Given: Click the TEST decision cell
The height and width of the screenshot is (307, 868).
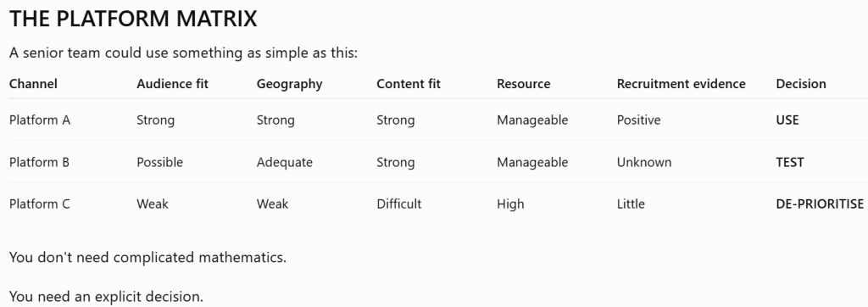Looking at the screenshot, I should click(790, 162).
